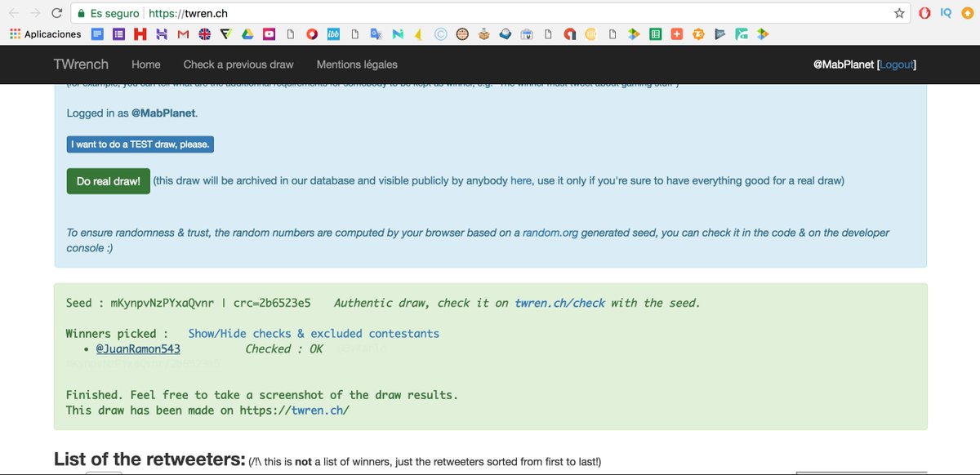Open the cardboard box bookmark icon

483,34
